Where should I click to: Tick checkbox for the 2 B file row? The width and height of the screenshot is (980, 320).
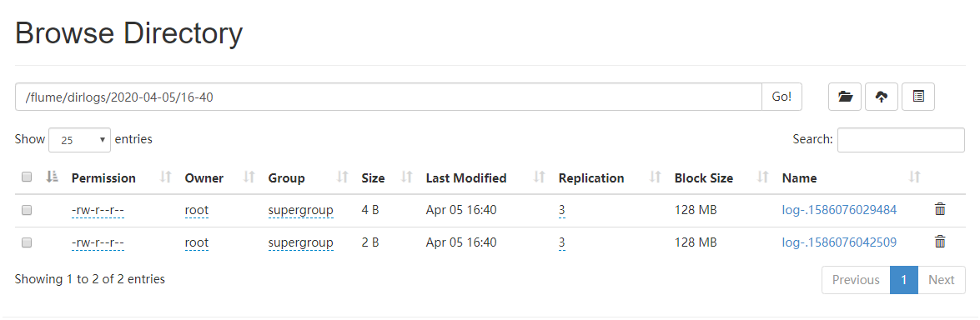pyautogui.click(x=26, y=242)
